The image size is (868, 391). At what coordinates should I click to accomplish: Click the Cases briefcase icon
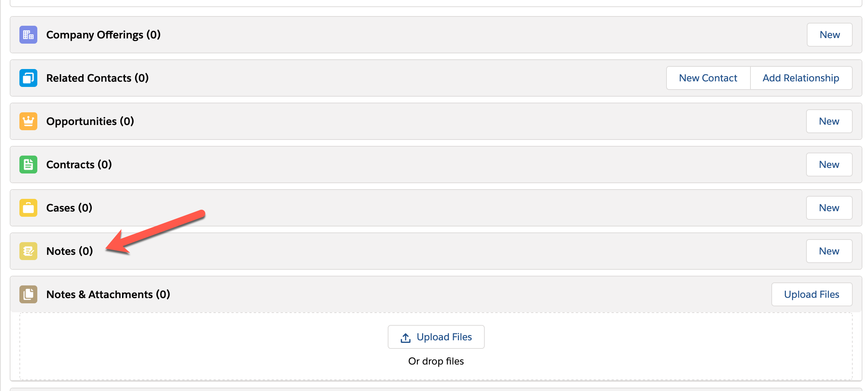click(28, 208)
